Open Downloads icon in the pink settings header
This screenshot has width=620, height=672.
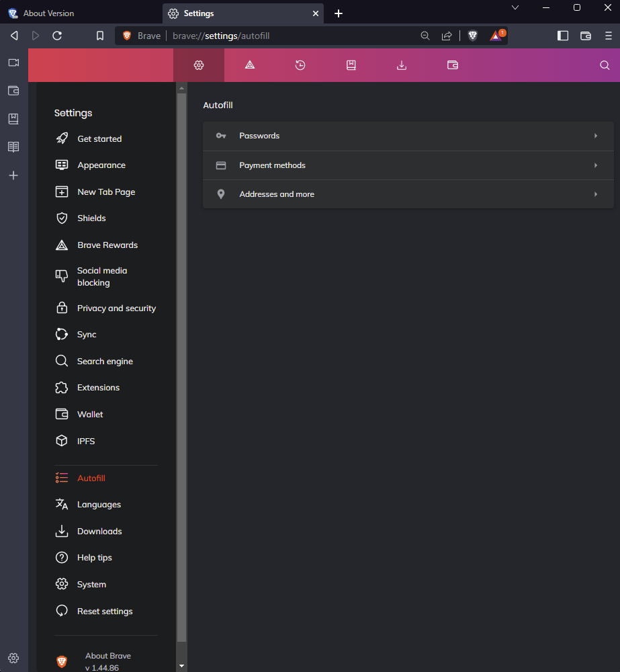[401, 65]
